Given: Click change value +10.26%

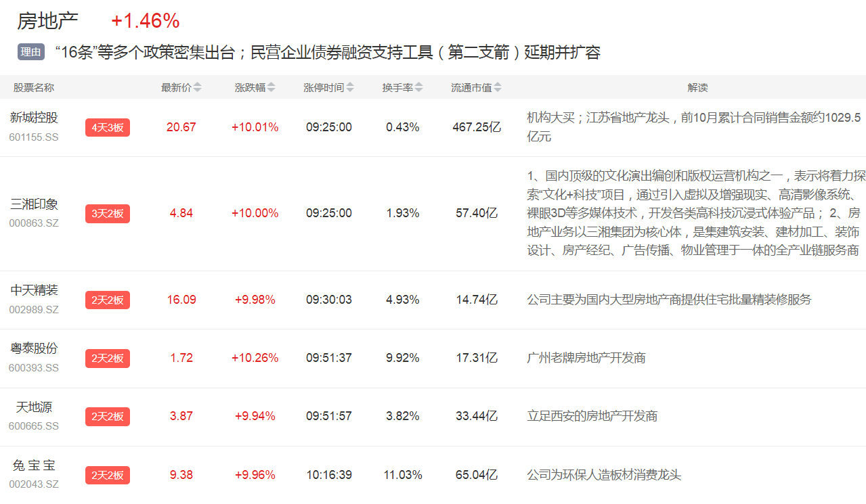Looking at the screenshot, I should pyautogui.click(x=255, y=358).
